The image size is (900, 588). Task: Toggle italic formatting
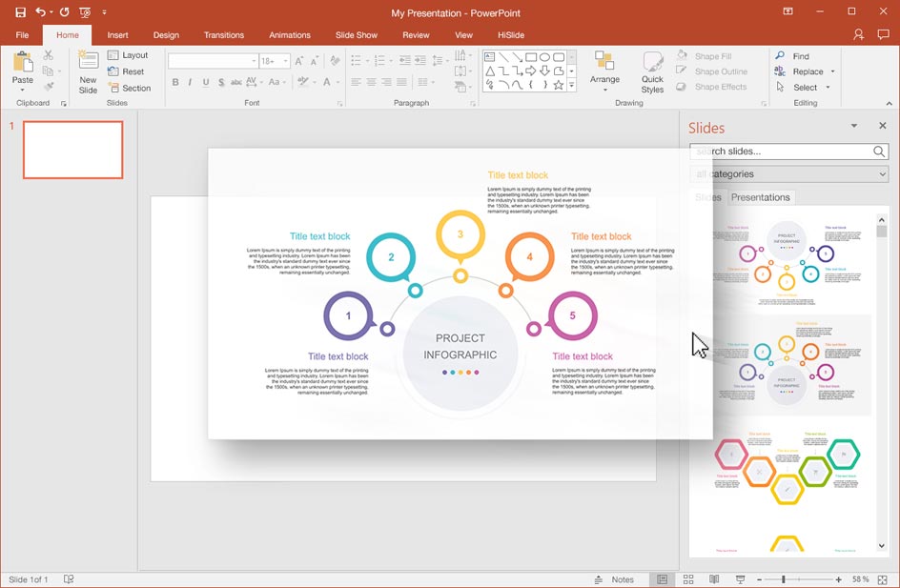point(191,83)
